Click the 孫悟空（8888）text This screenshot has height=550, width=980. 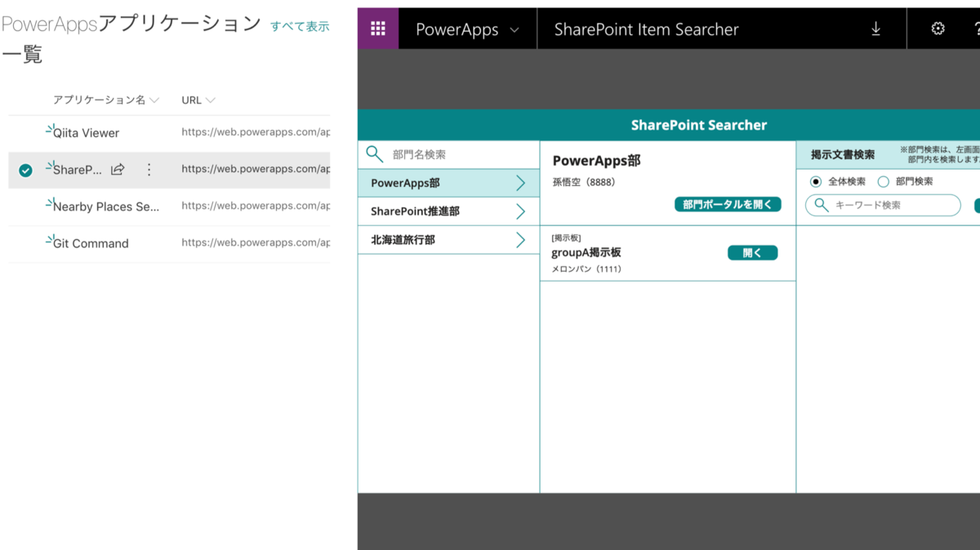click(584, 182)
